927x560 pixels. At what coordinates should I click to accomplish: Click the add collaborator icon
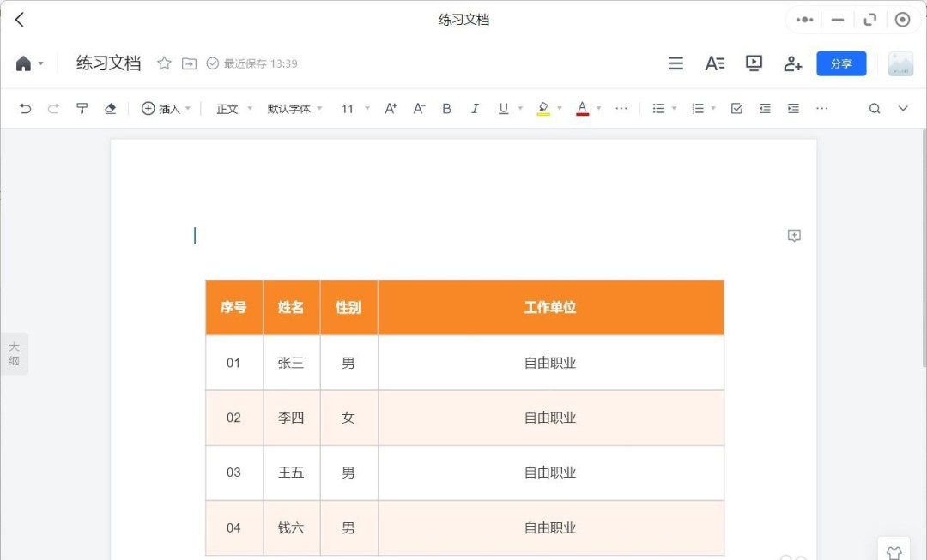tap(791, 63)
